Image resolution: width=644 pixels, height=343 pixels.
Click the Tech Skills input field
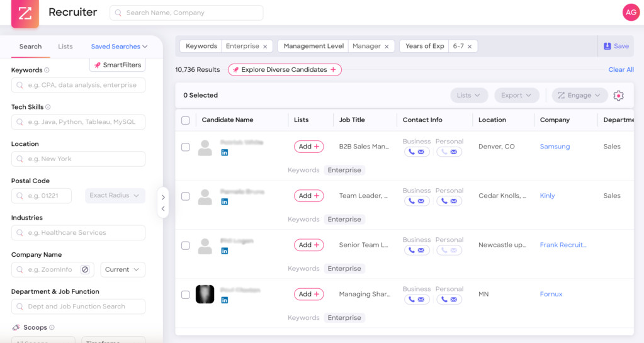point(78,122)
